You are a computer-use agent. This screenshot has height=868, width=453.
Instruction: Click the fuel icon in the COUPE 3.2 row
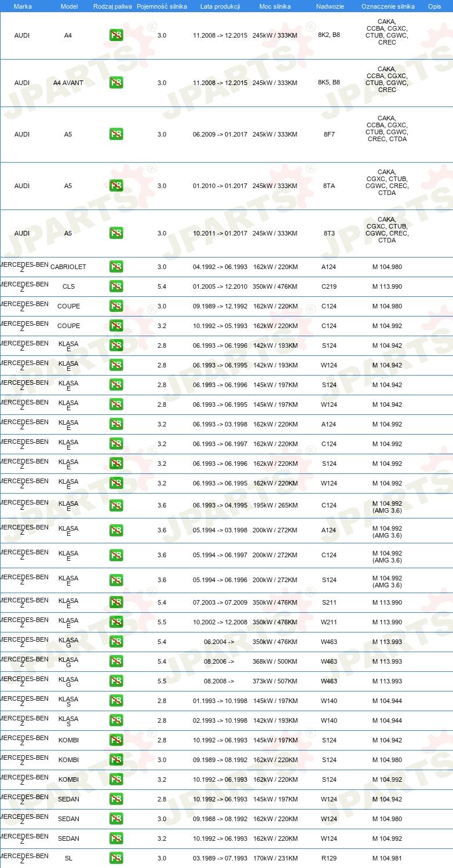coord(116,326)
